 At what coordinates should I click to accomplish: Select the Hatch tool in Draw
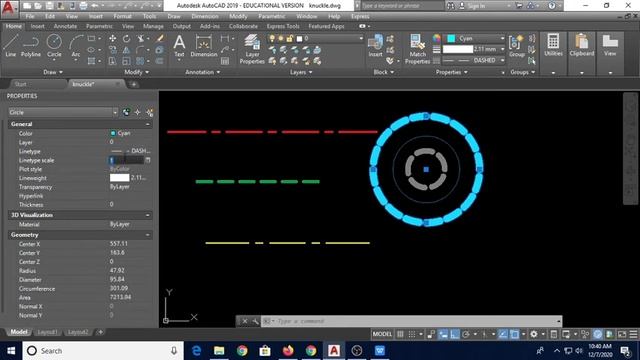pos(91,61)
